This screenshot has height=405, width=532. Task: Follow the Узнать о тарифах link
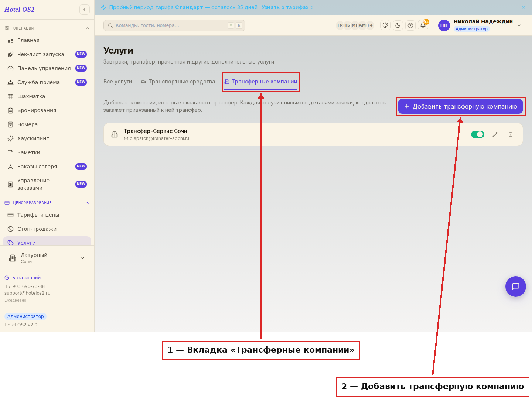click(285, 7)
